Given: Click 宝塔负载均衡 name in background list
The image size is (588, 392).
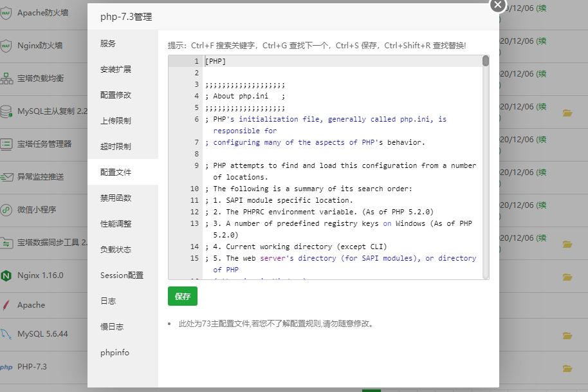Looking at the screenshot, I should coord(41,79).
